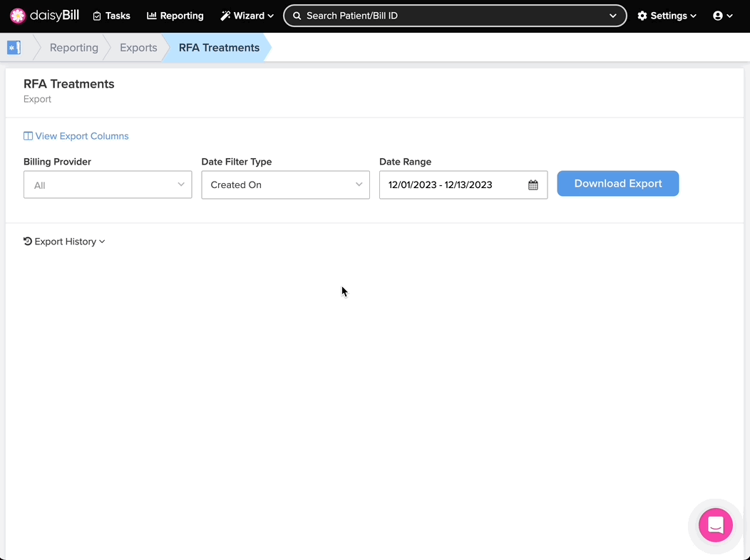Open the Wizard menu
This screenshot has height=560, width=750.
[x=247, y=16]
